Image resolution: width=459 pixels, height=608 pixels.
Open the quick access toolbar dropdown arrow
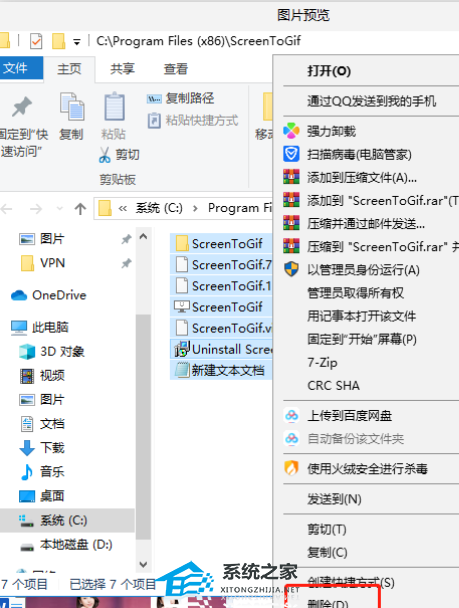(77, 42)
